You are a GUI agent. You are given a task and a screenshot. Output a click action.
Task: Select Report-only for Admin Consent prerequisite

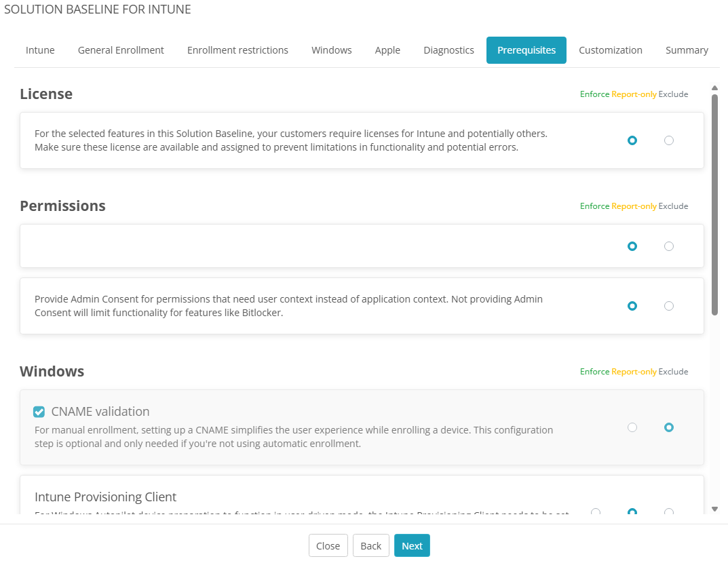632,306
